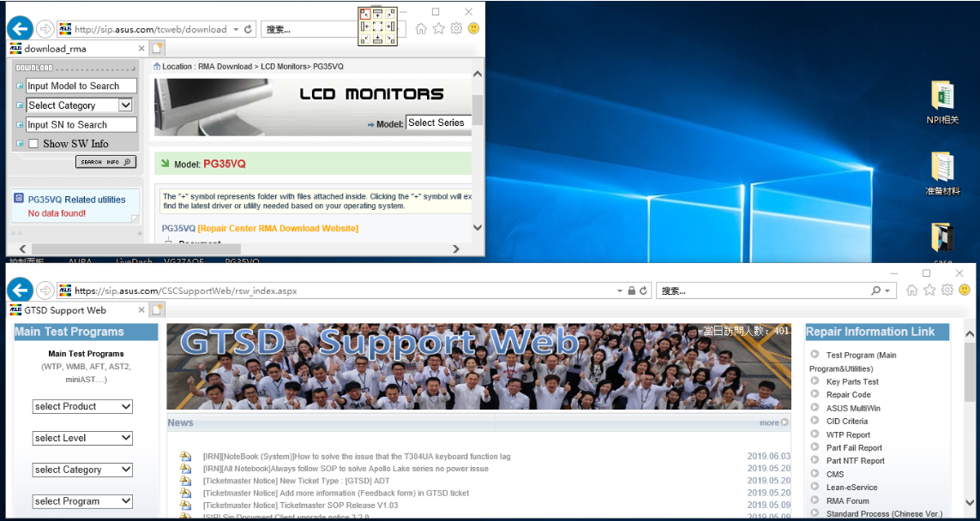Open the select Level dropdown
Image resolution: width=980 pixels, height=521 pixels.
point(82,438)
